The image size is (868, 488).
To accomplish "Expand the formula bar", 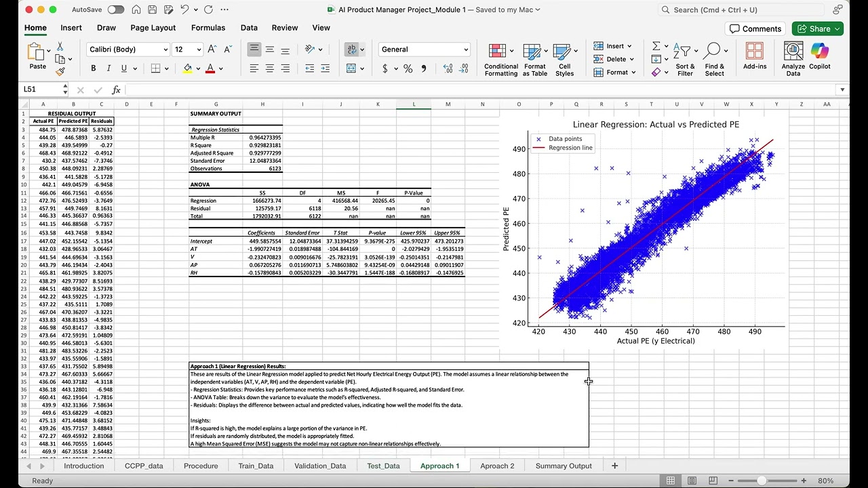I will 842,89.
